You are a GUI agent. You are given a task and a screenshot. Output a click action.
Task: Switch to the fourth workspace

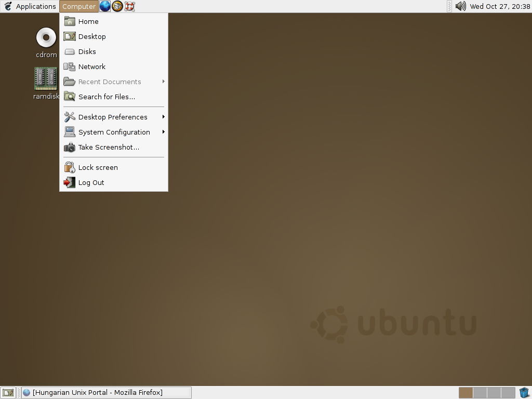tap(508, 393)
